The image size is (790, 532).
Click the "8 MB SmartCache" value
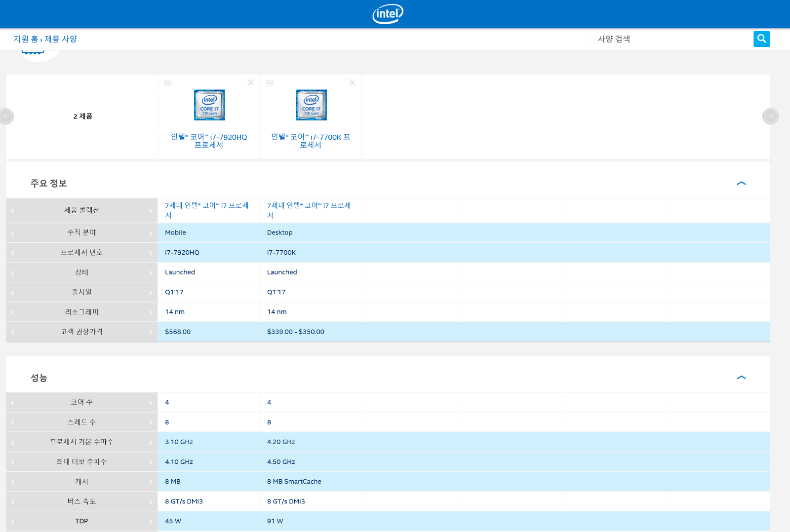pyautogui.click(x=294, y=482)
